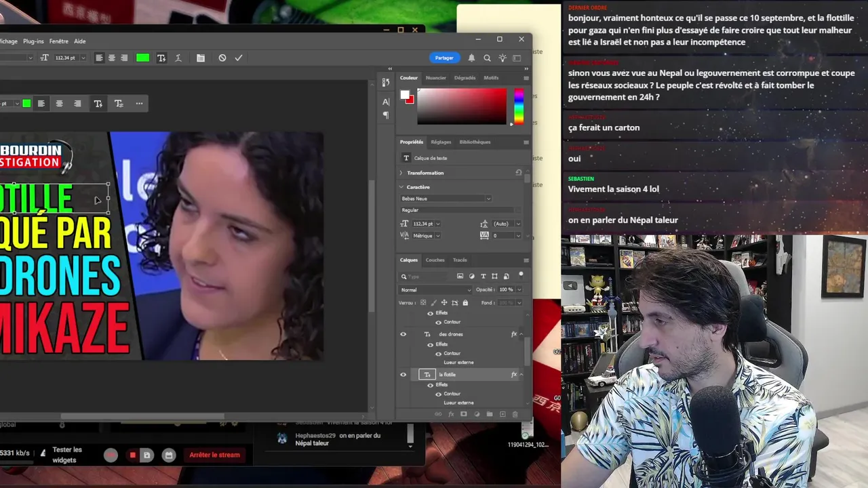Open the Aide menu
The height and width of the screenshot is (488, 868).
tap(80, 41)
